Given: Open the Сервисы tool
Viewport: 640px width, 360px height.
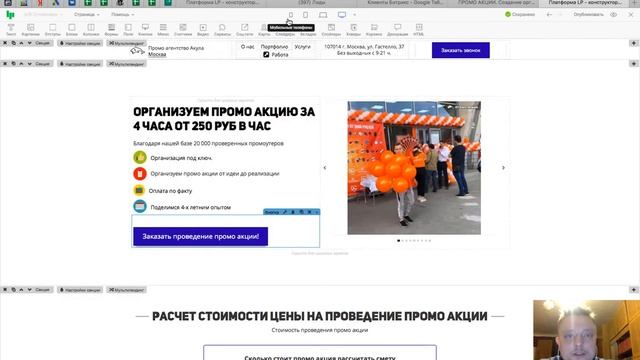Looking at the screenshot, I should coord(222,30).
